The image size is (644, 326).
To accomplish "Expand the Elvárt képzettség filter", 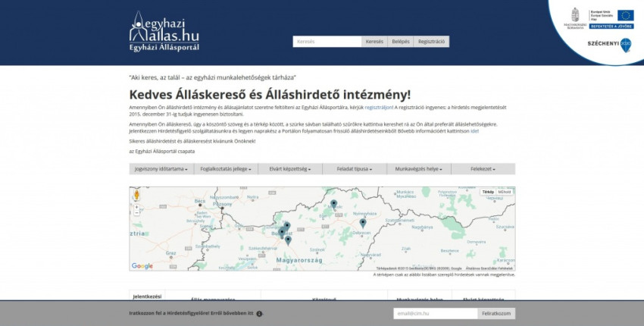I will (289, 169).
